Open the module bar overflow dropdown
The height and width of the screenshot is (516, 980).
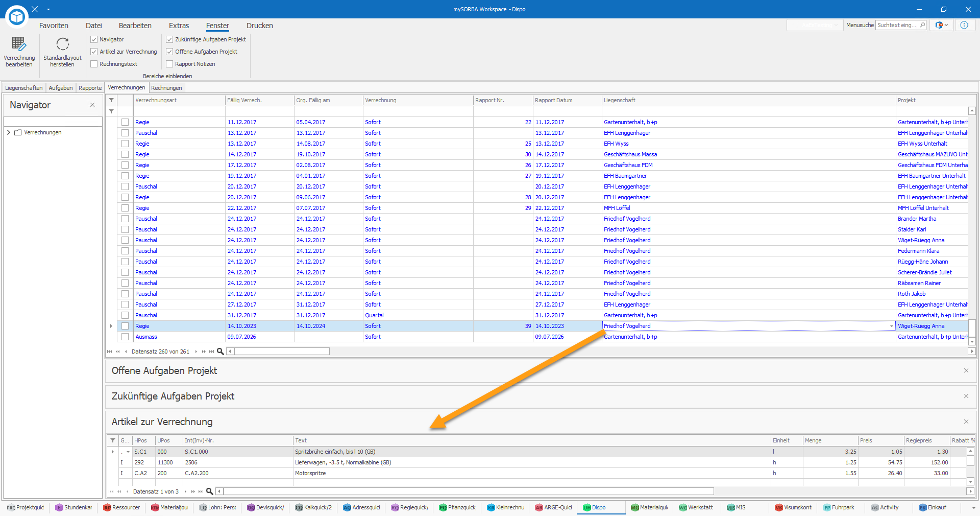pyautogui.click(x=973, y=508)
